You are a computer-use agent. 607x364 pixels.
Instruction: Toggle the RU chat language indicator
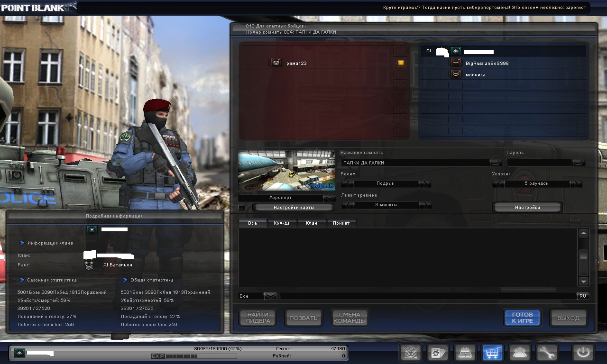pos(583,296)
